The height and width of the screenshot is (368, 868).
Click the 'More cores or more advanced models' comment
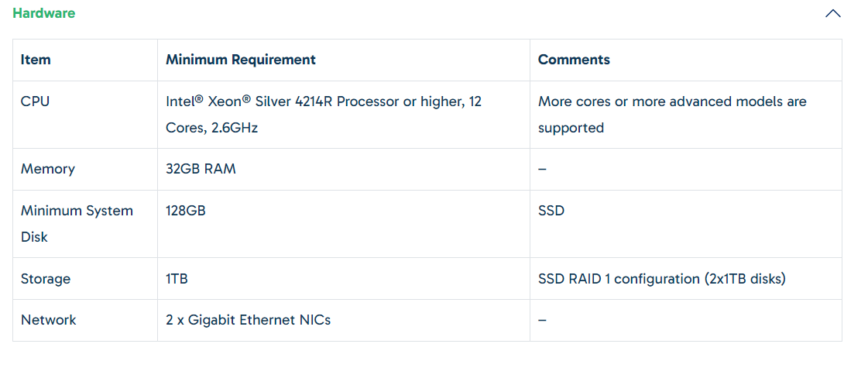[672, 114]
